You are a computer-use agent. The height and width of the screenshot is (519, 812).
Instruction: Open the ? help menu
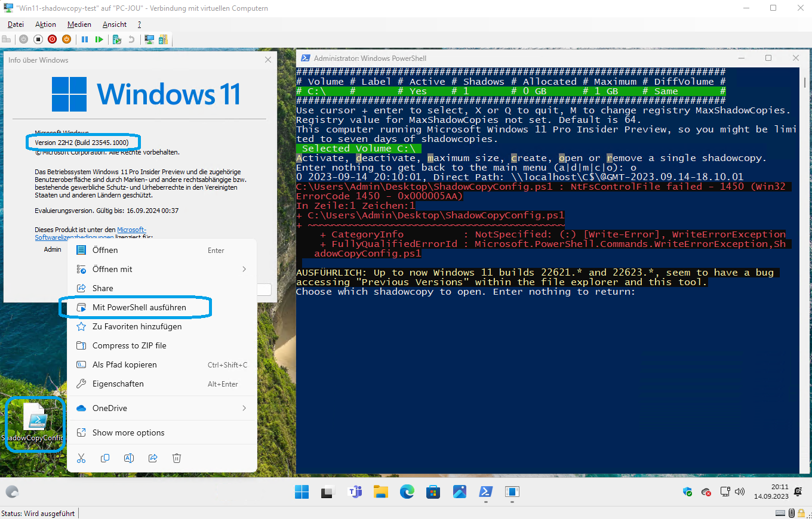click(x=139, y=24)
